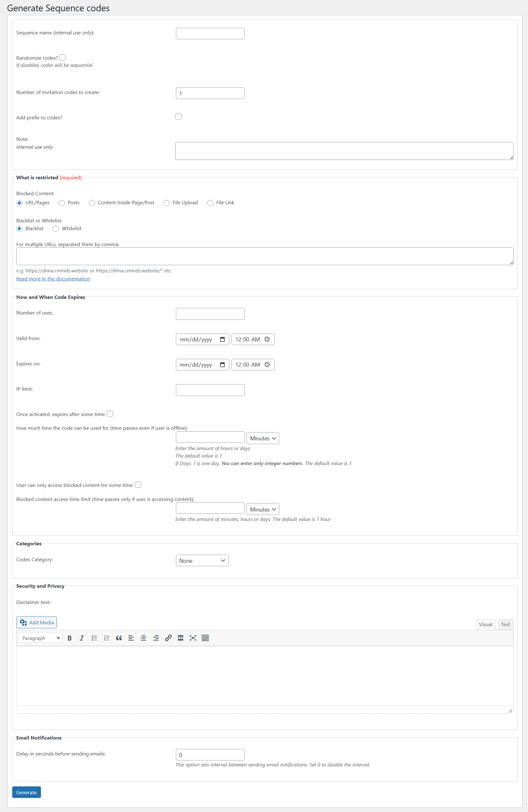Expand the Minutes dropdown for blocked content access limit
This screenshot has height=812, width=528.
(262, 509)
